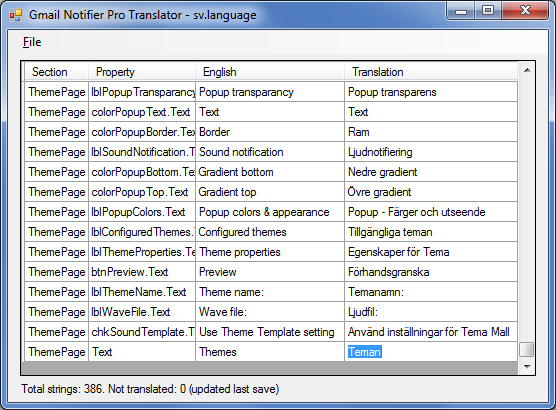The image size is (556, 410).
Task: Select the 'lblPopupColors.Text' property cell
Action: [142, 212]
